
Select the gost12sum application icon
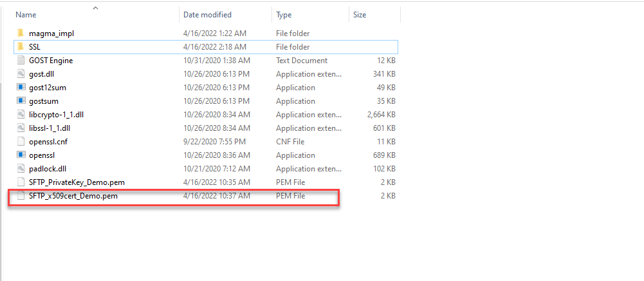click(21, 88)
